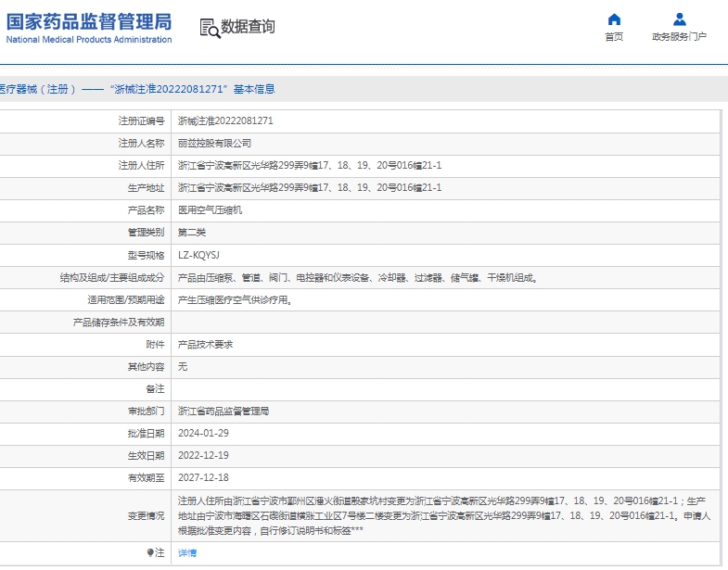Click the 批准日期 row label
The height and width of the screenshot is (570, 728).
point(146,433)
